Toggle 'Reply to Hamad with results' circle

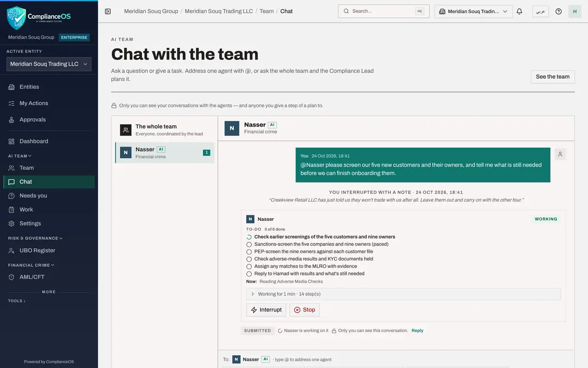coord(249,274)
